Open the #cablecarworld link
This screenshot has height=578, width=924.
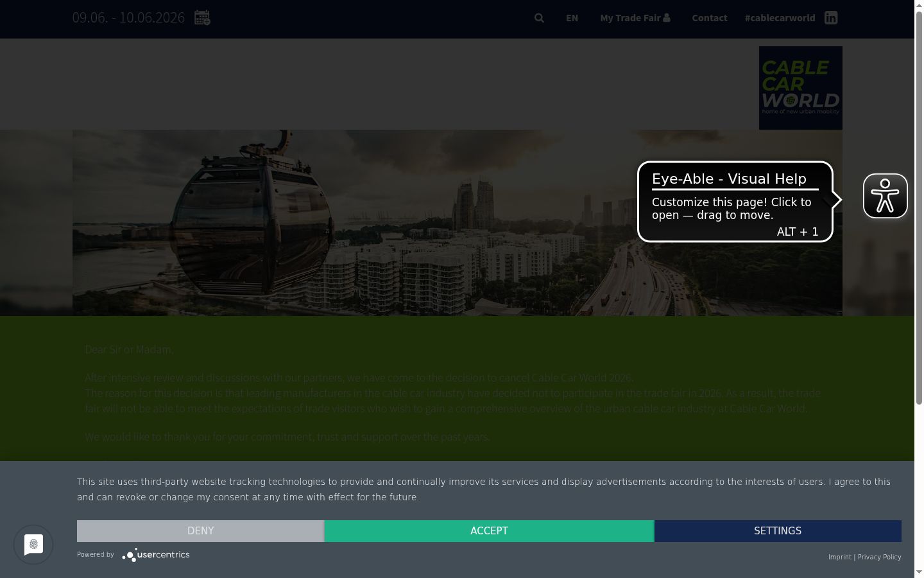pos(780,18)
